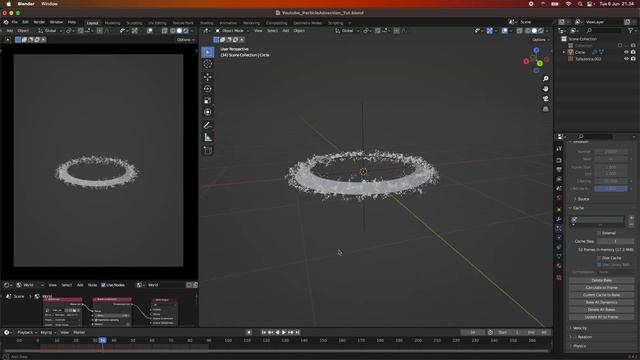Viewport: 640px width, 360px height.
Task: Click the Calculate to Frame button
Action: [x=602, y=288]
